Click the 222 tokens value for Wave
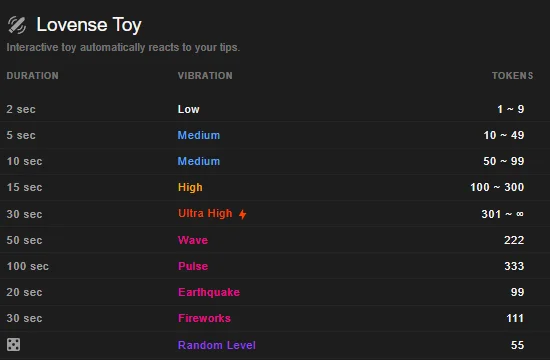The height and width of the screenshot is (360, 550). [x=514, y=240]
